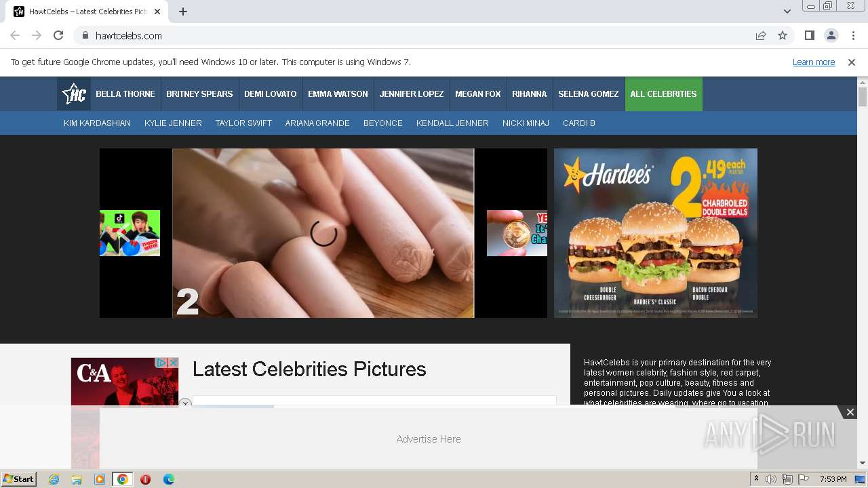The image size is (868, 488).
Task: Open Megan Fox menu item
Action: (x=478, y=94)
